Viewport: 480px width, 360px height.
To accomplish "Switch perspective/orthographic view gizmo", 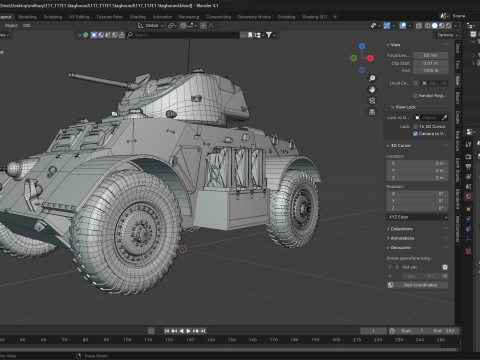I will (372, 112).
